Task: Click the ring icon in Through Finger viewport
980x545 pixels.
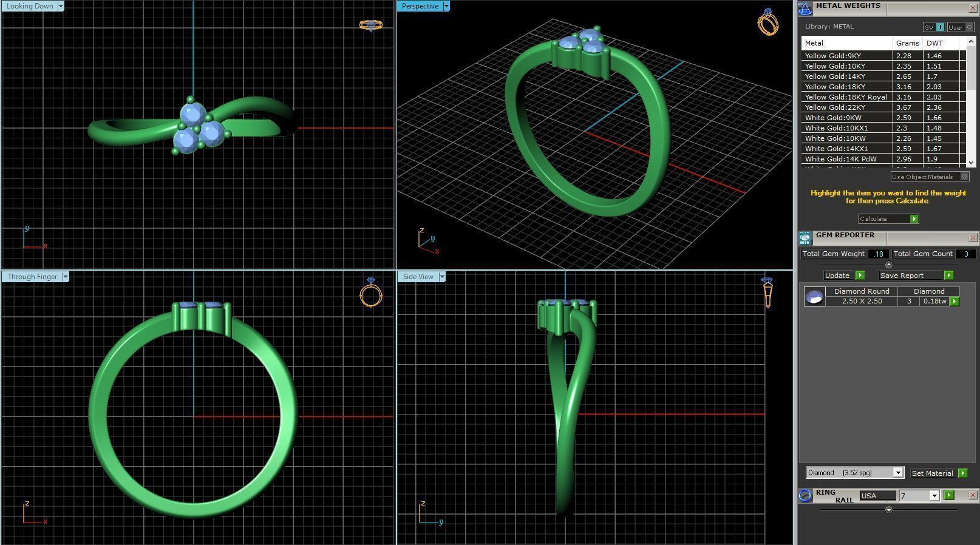Action: click(371, 292)
